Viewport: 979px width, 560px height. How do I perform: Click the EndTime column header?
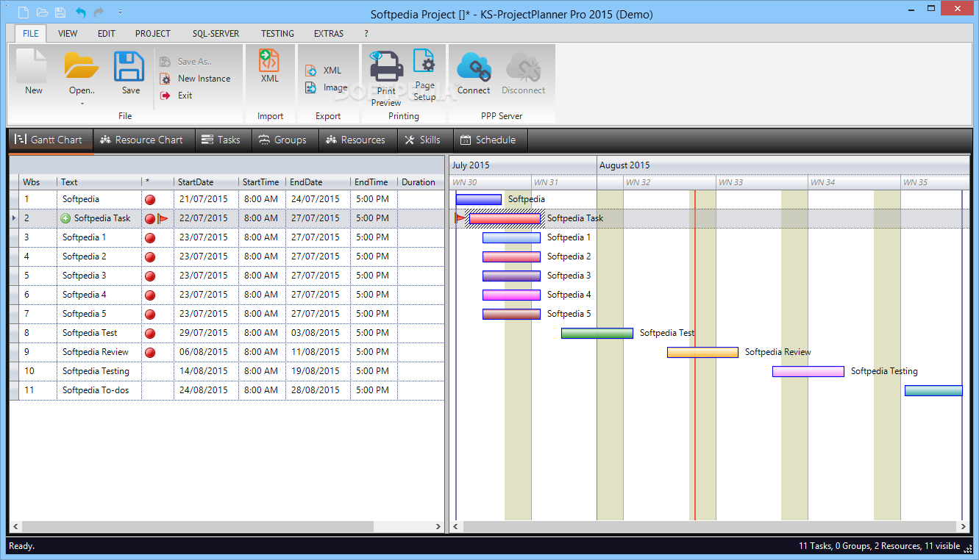point(374,182)
